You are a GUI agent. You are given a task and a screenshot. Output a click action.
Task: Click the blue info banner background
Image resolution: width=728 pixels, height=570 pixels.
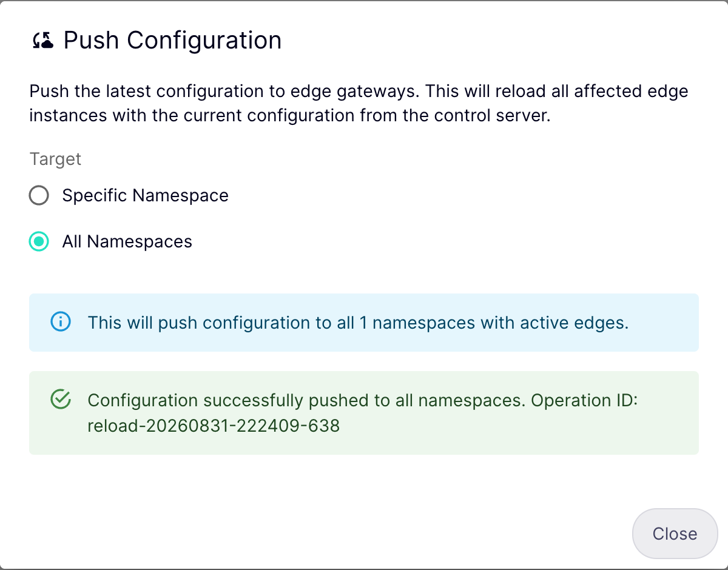click(364, 323)
